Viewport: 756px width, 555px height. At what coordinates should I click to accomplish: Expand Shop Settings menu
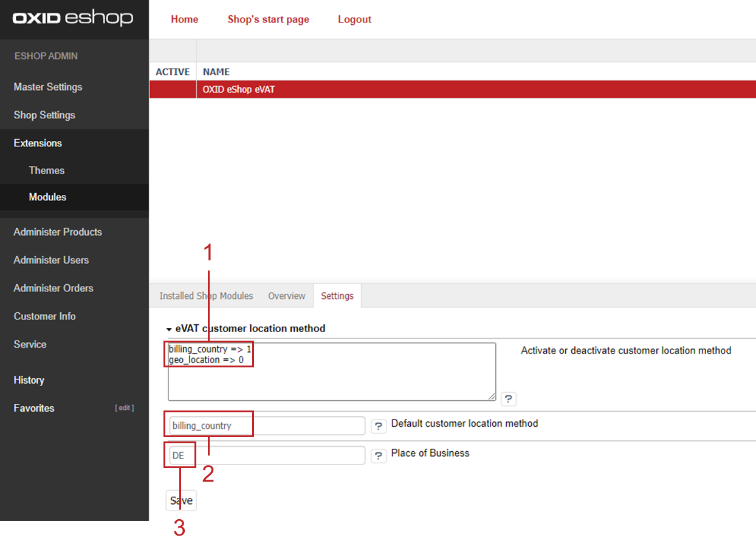pyautogui.click(x=44, y=115)
